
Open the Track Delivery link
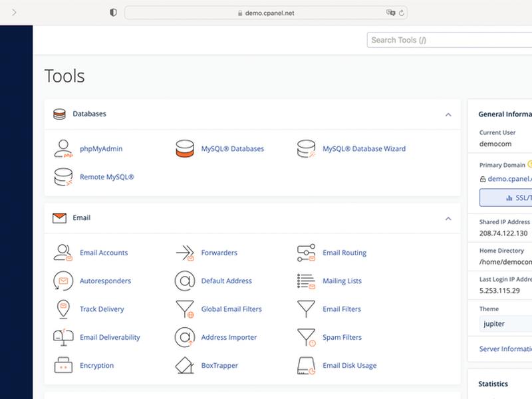click(102, 309)
